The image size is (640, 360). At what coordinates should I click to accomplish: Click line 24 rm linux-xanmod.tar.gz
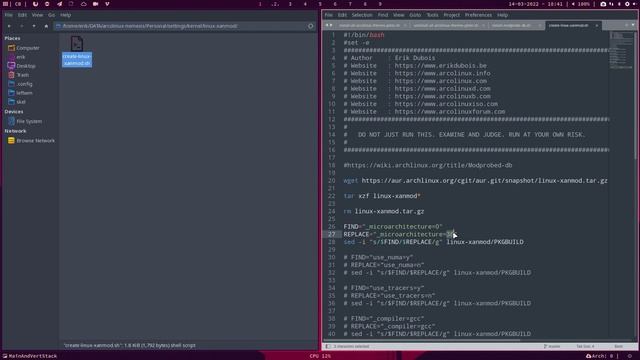point(384,211)
